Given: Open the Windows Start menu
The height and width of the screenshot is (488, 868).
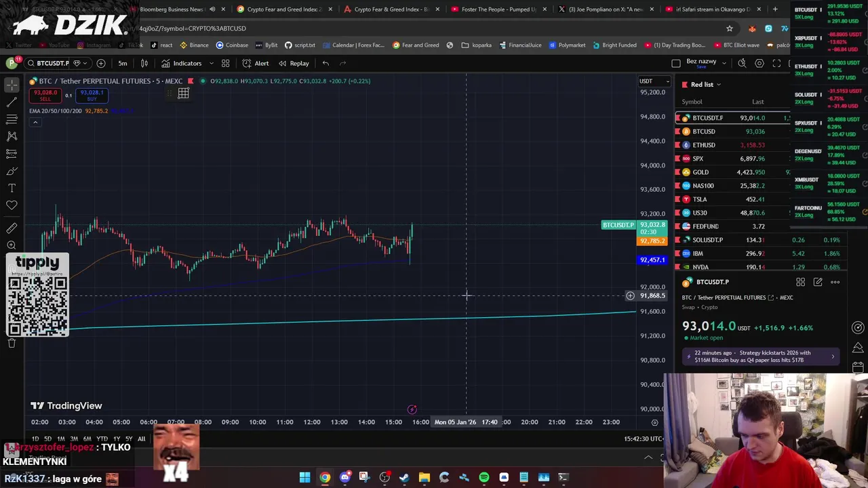Looking at the screenshot, I should (x=304, y=478).
